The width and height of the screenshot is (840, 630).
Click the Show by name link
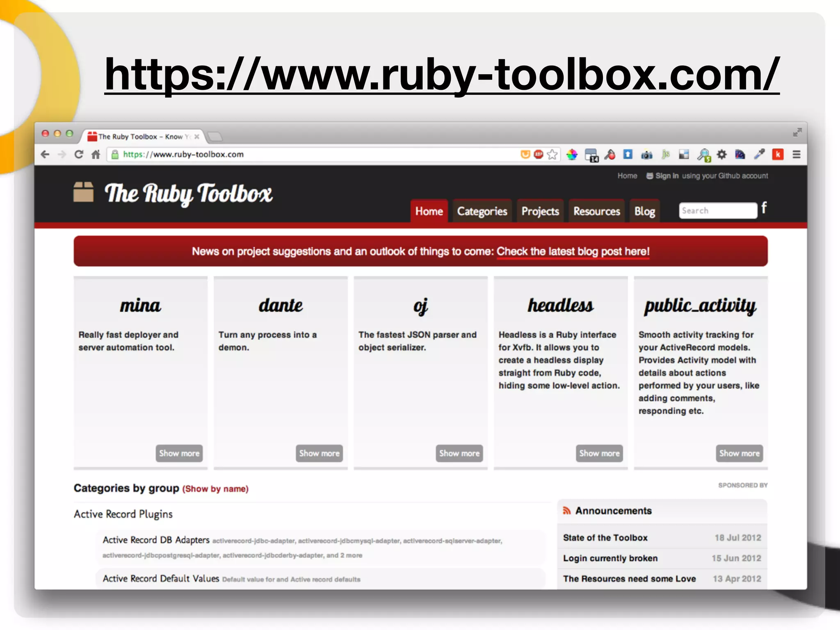click(215, 488)
